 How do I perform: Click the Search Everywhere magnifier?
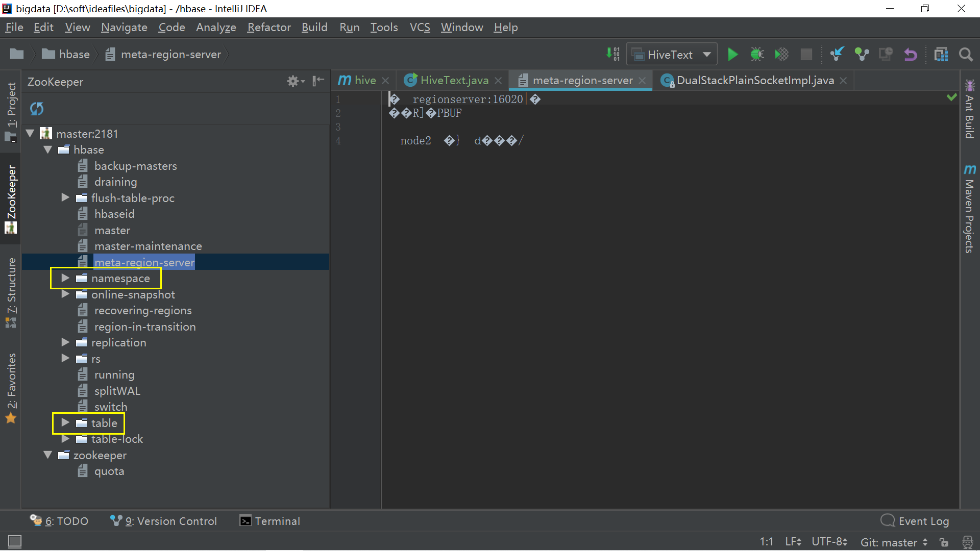[x=965, y=54]
